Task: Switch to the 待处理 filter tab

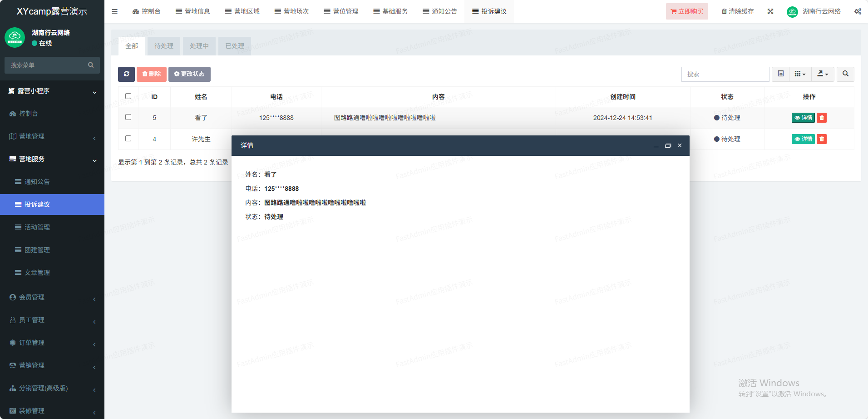Action: click(x=163, y=46)
